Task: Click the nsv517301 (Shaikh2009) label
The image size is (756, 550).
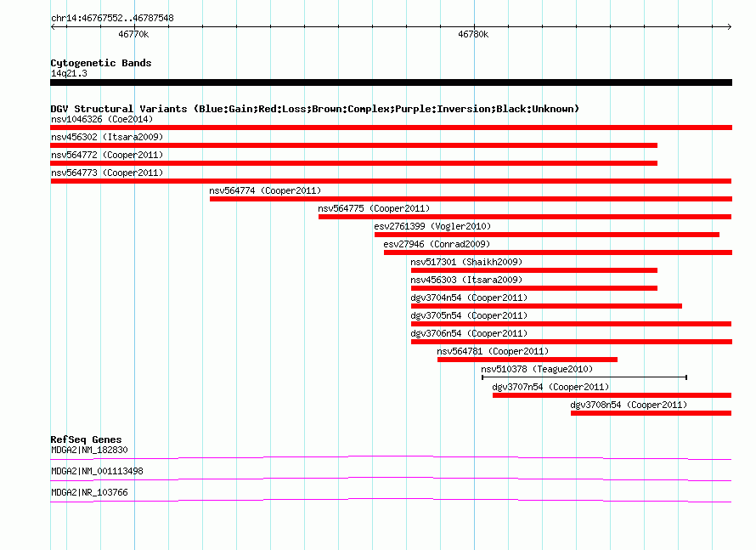Action: tap(466, 262)
